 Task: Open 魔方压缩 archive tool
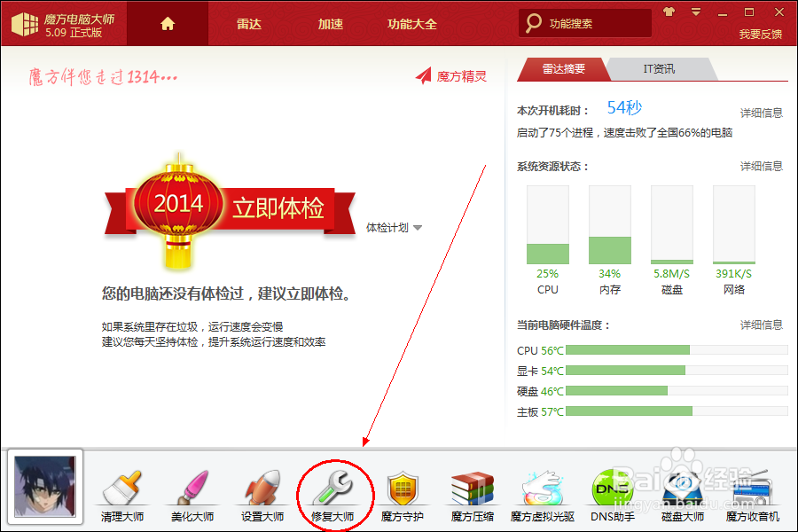[x=473, y=496]
